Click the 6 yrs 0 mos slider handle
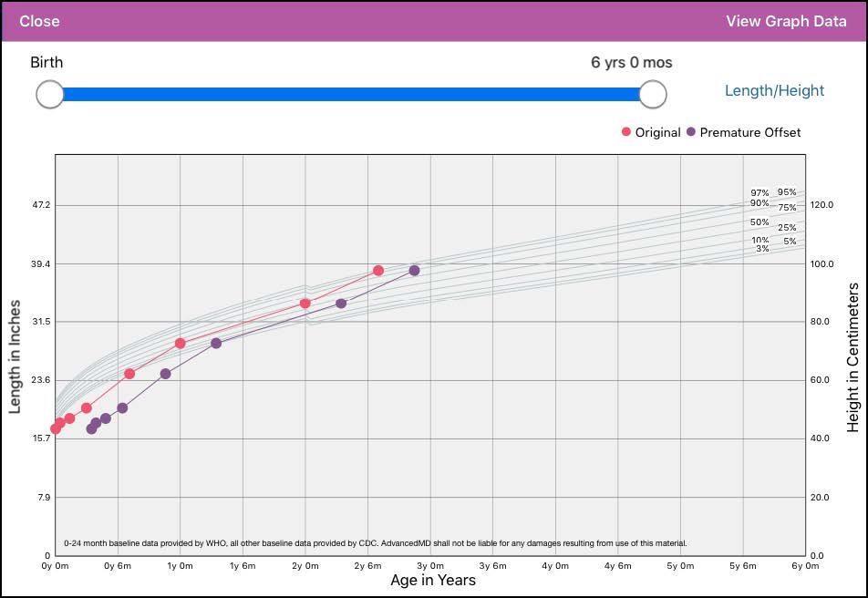The width and height of the screenshot is (868, 598). click(x=653, y=94)
